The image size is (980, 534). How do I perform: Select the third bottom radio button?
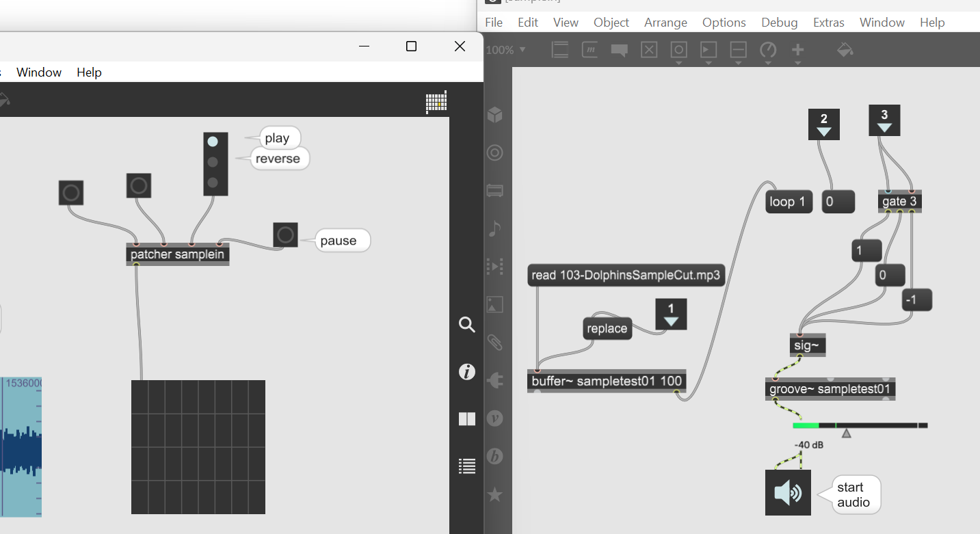(213, 183)
